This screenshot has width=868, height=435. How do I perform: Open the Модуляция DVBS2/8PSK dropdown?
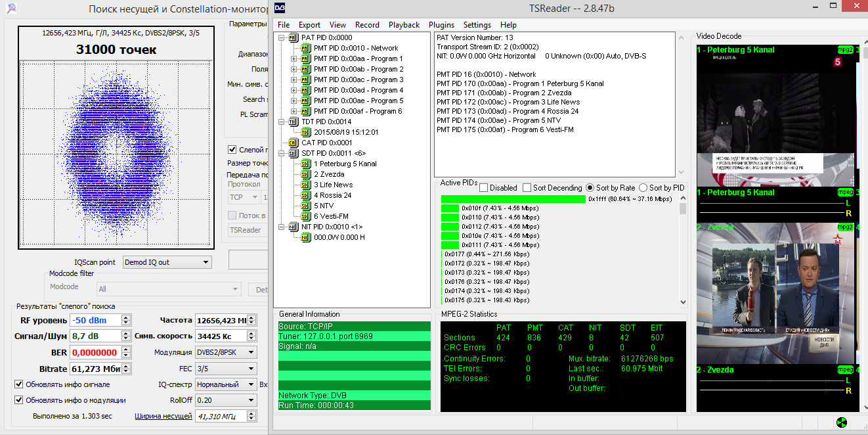click(x=226, y=353)
